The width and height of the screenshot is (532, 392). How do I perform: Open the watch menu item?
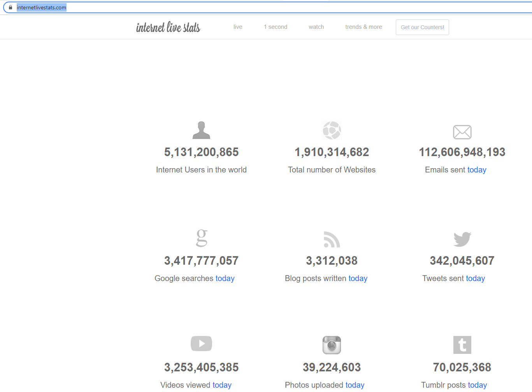point(316,27)
